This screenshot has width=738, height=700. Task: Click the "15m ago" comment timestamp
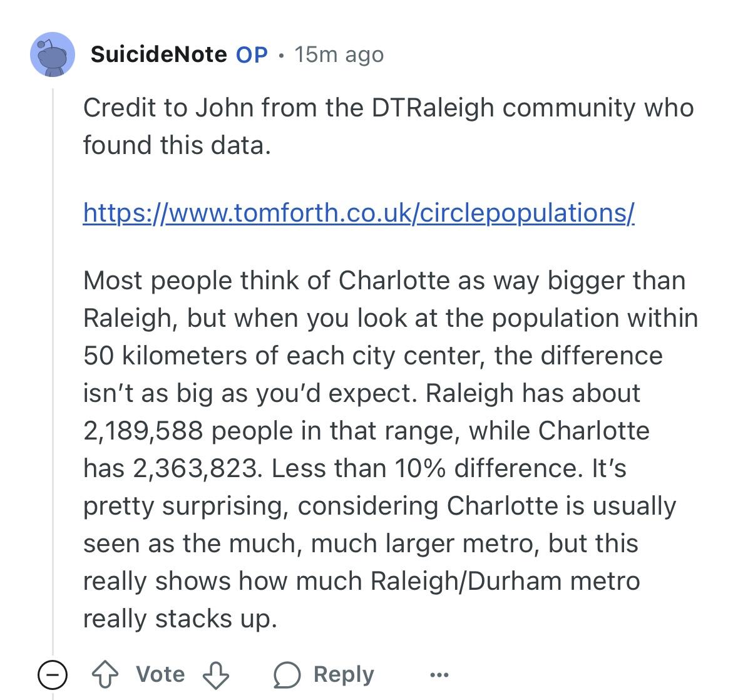339,54
